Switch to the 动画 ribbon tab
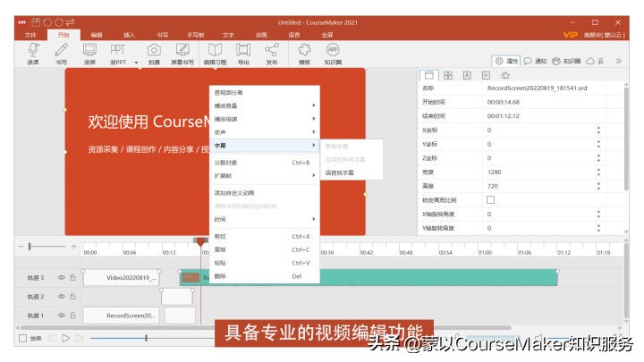Viewport: 644px width, 362px height. (261, 35)
